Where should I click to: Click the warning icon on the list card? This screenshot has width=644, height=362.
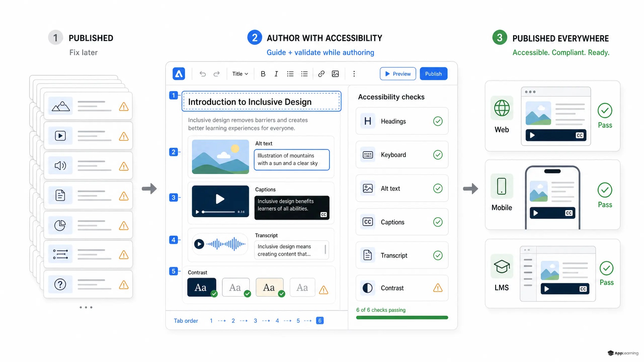(x=124, y=255)
